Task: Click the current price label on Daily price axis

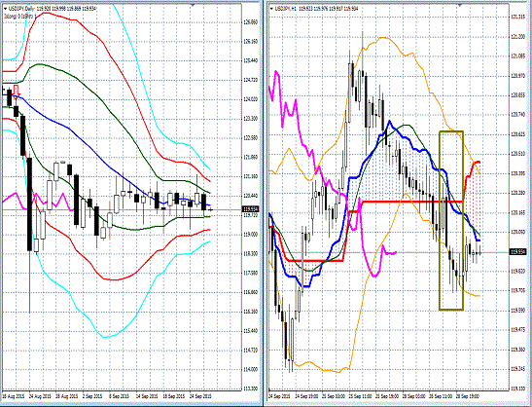Action: 250,209
